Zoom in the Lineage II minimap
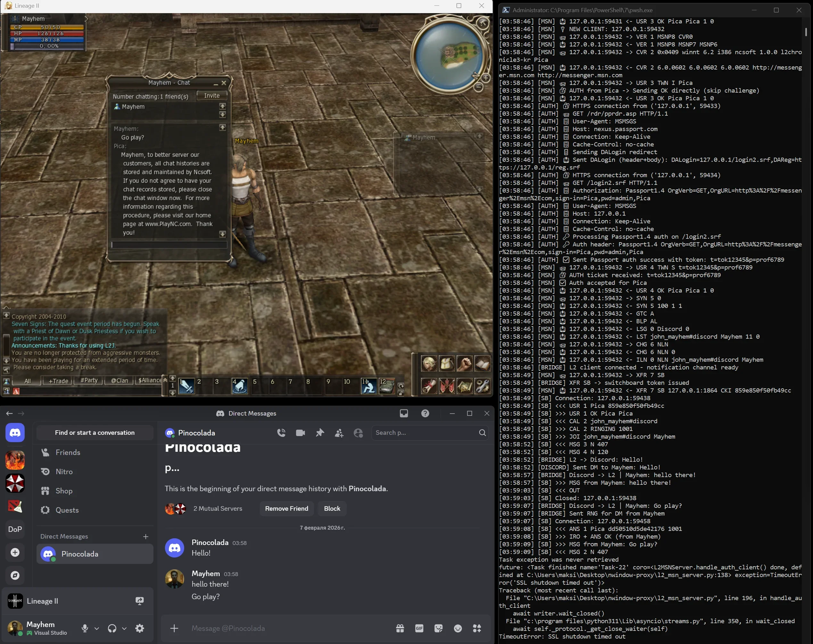 pyautogui.click(x=486, y=78)
